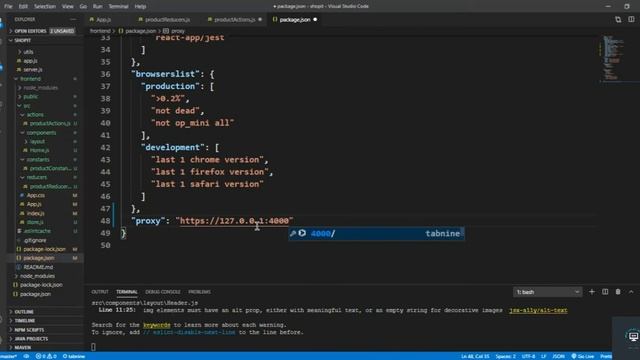The height and width of the screenshot is (360, 640).
Task: Accept the tabnine 4000/ suggestion
Action: pos(376,233)
